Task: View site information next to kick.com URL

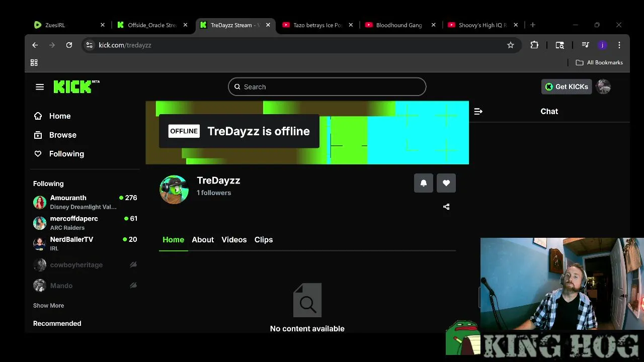Action: 89,45
